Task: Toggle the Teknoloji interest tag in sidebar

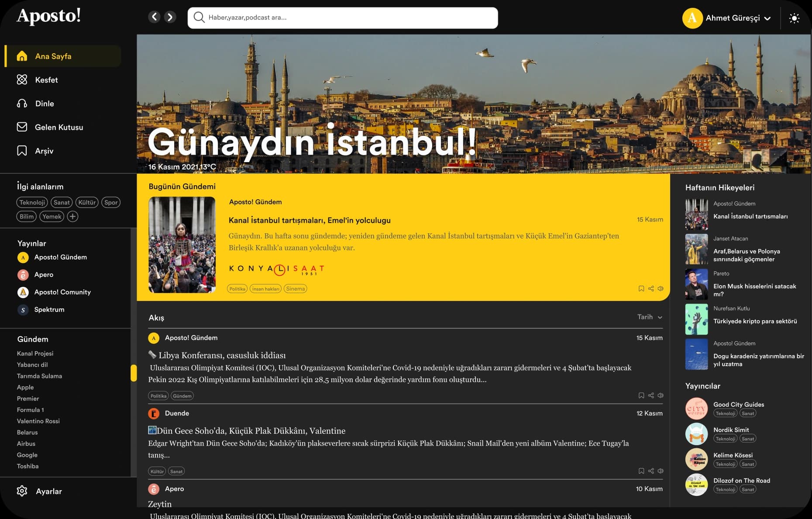Action: tap(32, 202)
